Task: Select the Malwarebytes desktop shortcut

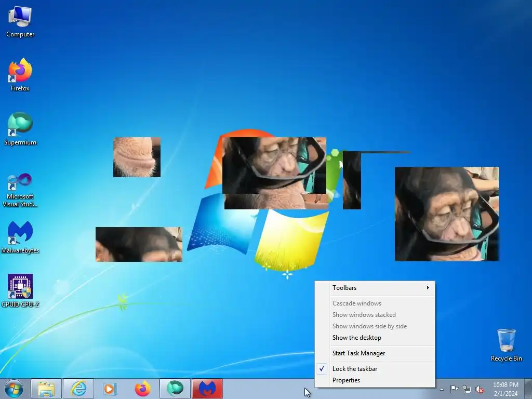Action: (x=20, y=237)
